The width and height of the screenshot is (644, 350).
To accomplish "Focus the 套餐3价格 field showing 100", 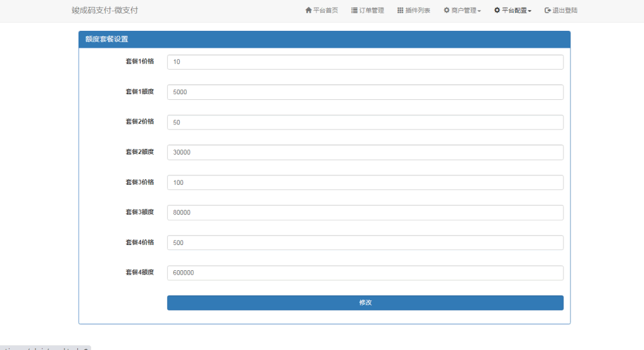I will pyautogui.click(x=365, y=182).
